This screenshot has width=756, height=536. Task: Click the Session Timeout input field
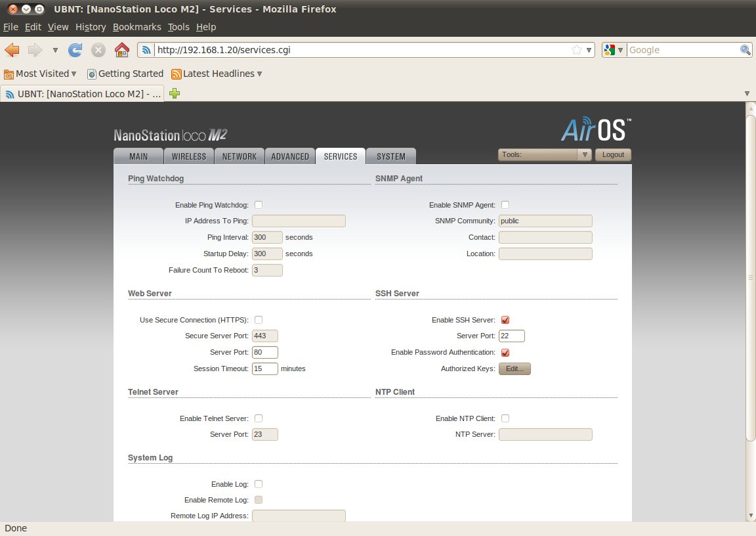[x=265, y=369]
